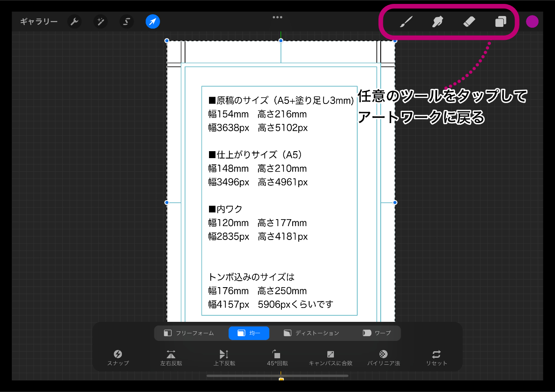The image size is (555, 392).
Task: Open the Layers panel
Action: pos(501,22)
